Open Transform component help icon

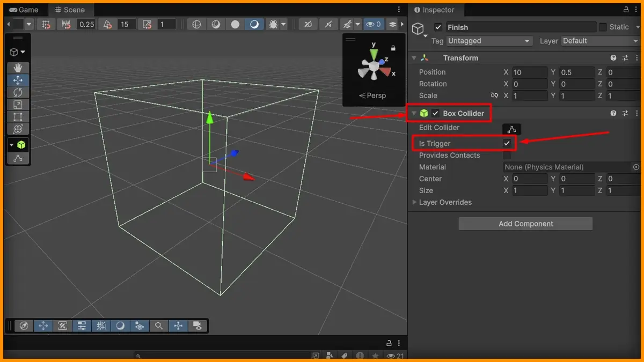click(613, 58)
